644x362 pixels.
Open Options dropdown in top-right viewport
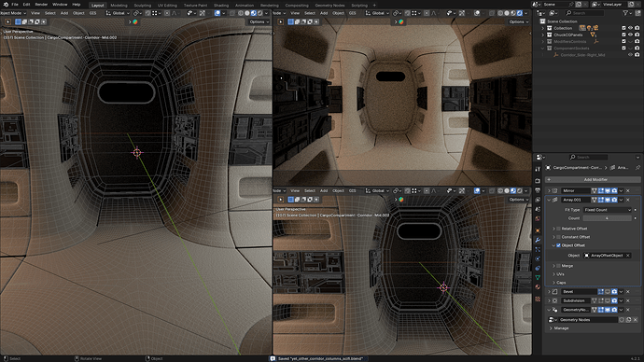[518, 21]
